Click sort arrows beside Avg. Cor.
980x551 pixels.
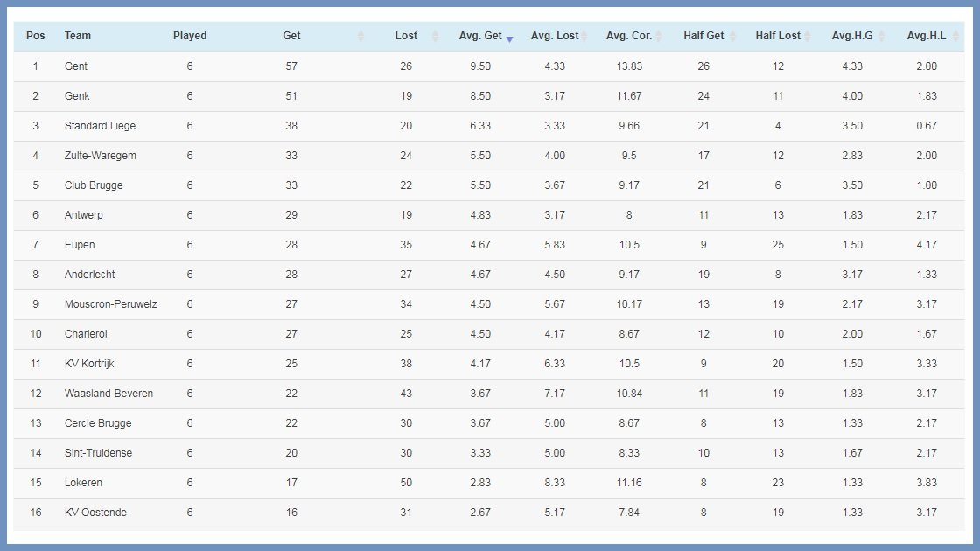pyautogui.click(x=659, y=36)
